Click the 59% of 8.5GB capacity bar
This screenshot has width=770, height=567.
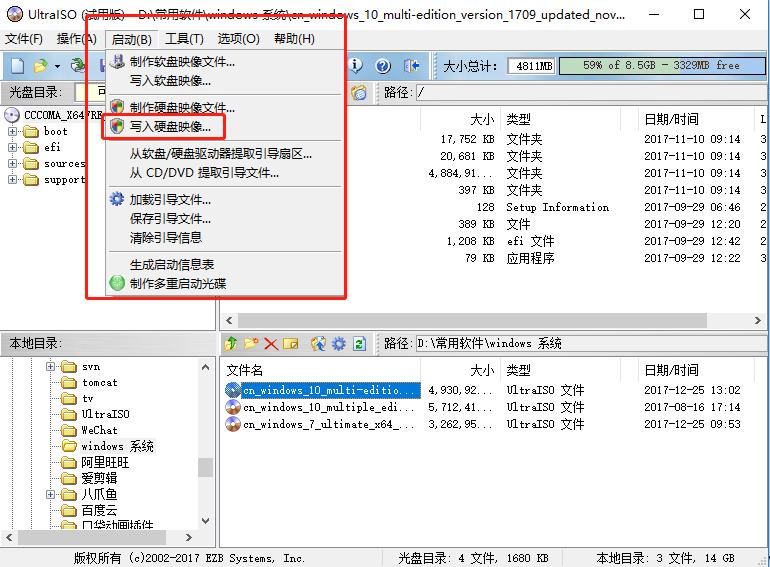pos(661,65)
